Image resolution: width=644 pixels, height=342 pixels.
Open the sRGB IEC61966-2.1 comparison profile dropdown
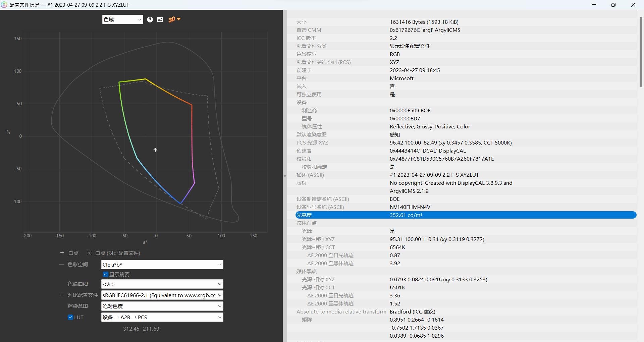point(162,295)
